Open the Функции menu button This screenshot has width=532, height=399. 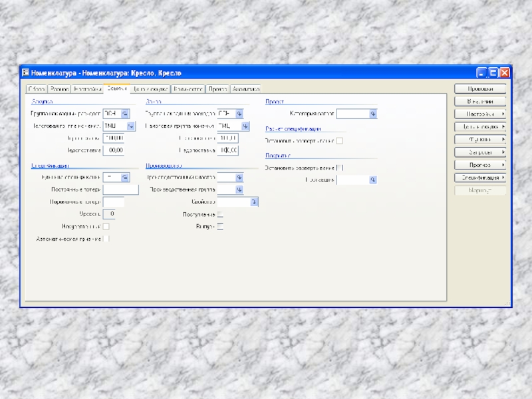480,140
